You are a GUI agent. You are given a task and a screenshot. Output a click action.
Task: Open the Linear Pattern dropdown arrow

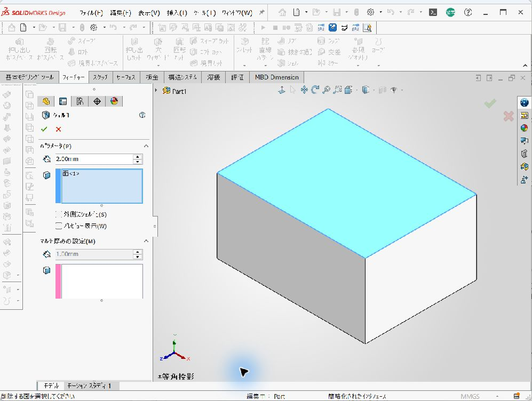(x=265, y=65)
